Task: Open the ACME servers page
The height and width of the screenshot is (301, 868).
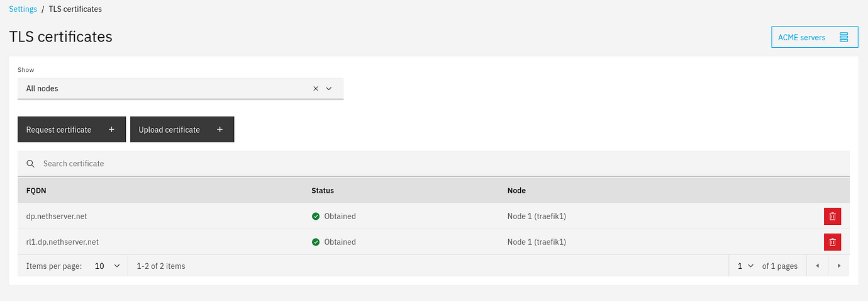Action: tap(815, 37)
